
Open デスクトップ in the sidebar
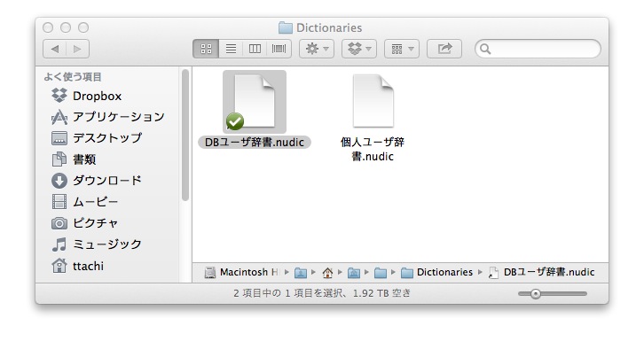[x=106, y=138]
